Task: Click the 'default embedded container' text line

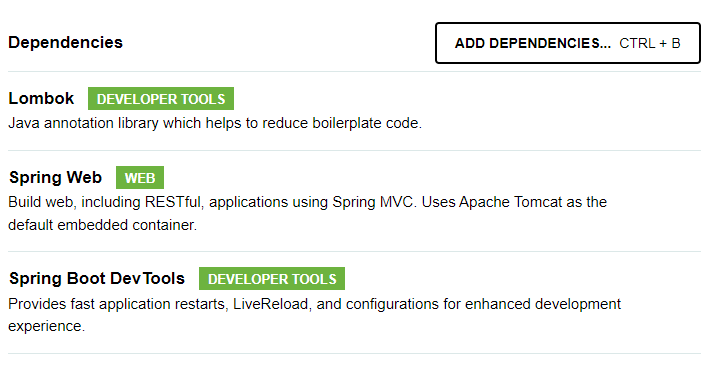Action: pyautogui.click(x=102, y=225)
